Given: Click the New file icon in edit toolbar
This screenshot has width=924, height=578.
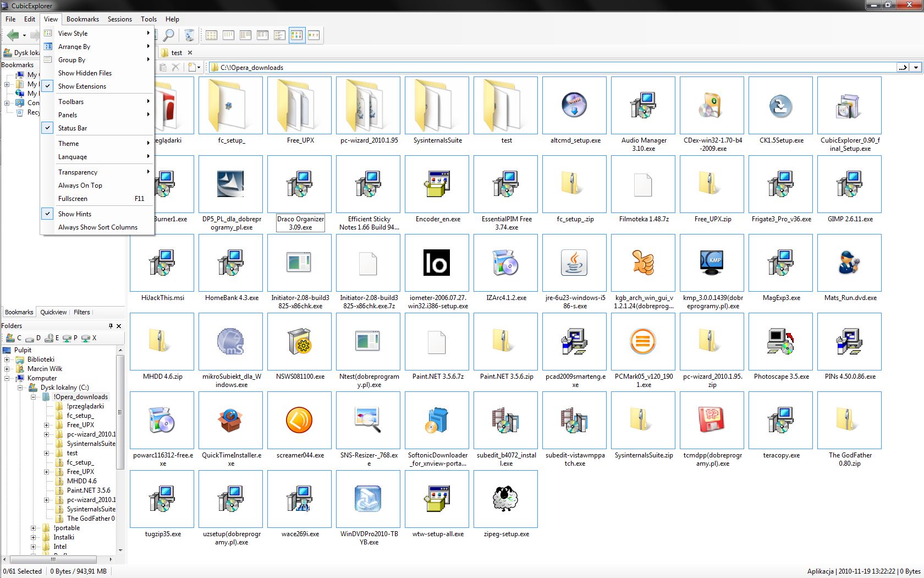Looking at the screenshot, I should (x=193, y=67).
